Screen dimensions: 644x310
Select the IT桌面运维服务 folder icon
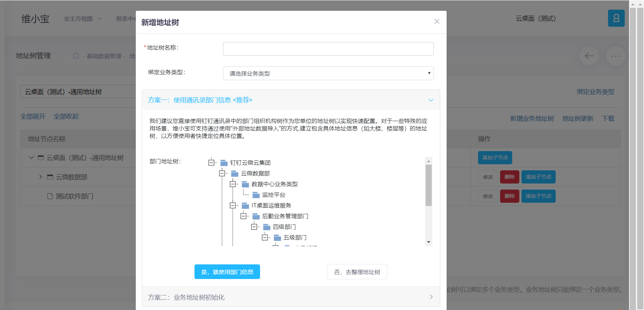click(245, 206)
